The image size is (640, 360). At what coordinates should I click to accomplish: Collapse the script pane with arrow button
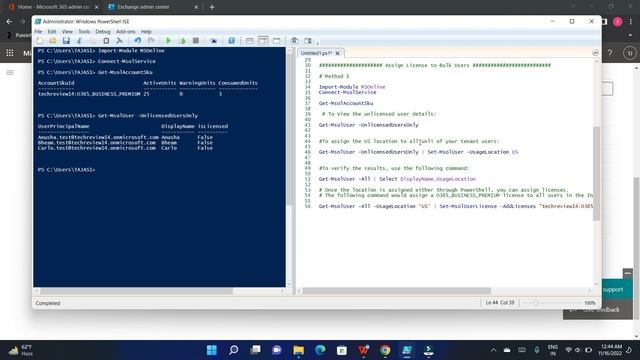(595, 53)
